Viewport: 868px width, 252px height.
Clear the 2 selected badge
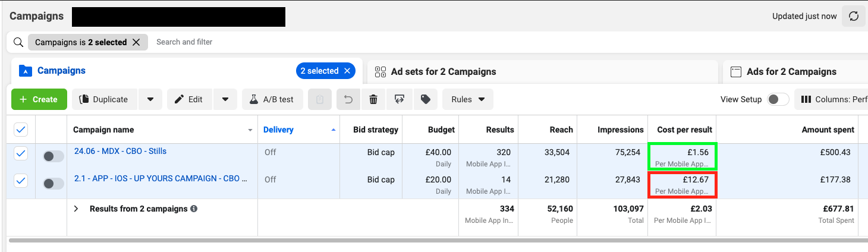(x=348, y=71)
